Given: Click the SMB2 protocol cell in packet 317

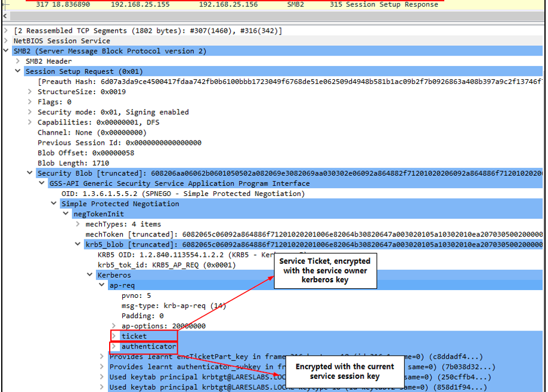Looking at the screenshot, I should click(295, 5).
